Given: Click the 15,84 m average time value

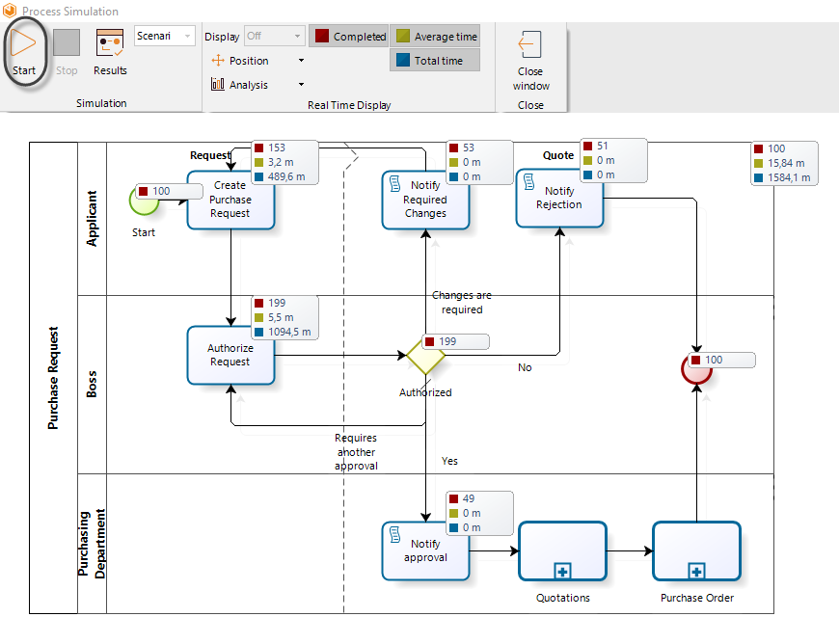Looking at the screenshot, I should point(786,163).
